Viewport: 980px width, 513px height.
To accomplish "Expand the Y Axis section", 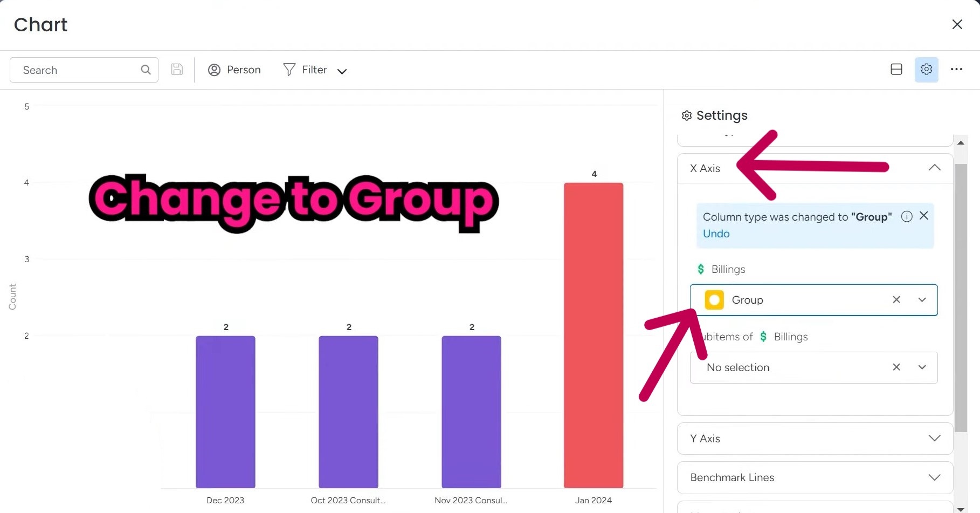I will 935,438.
